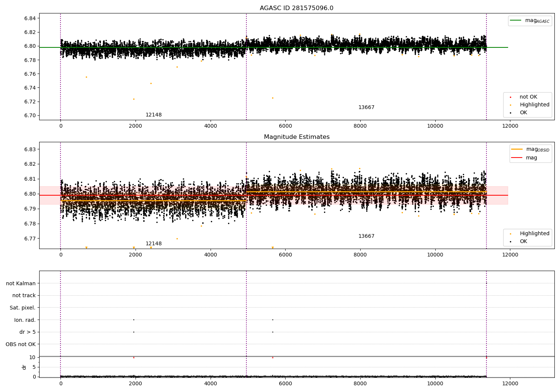Screen dimensions: 560x392
Task: Click the 6.76 y-axis tick label
Action: 29,74
